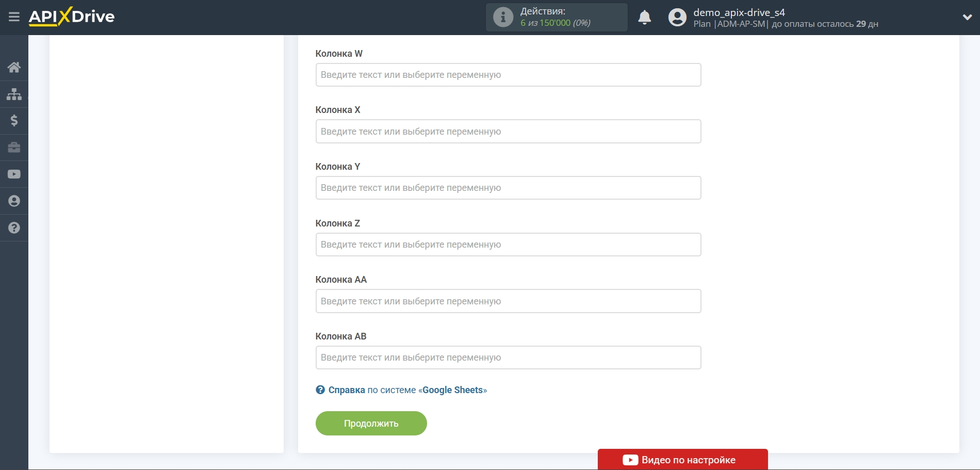980x470 pixels.
Task: Click the Колонка AB input field
Action: coord(508,357)
